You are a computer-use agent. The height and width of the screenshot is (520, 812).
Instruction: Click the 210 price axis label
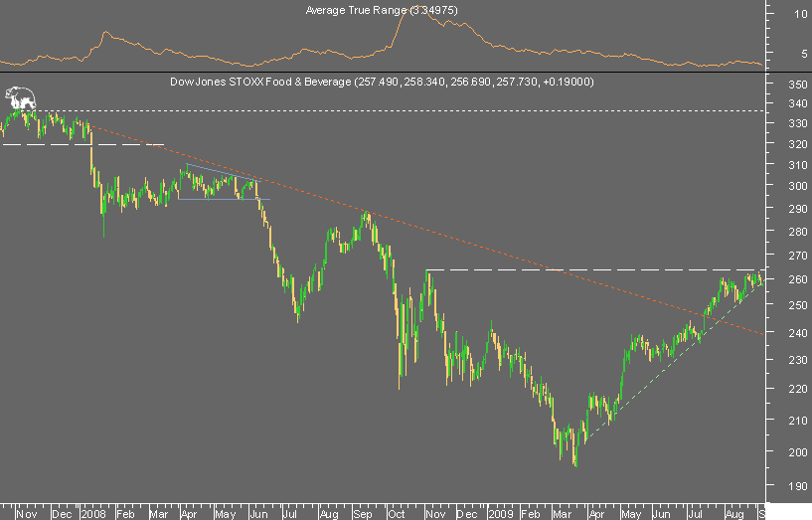click(x=798, y=420)
